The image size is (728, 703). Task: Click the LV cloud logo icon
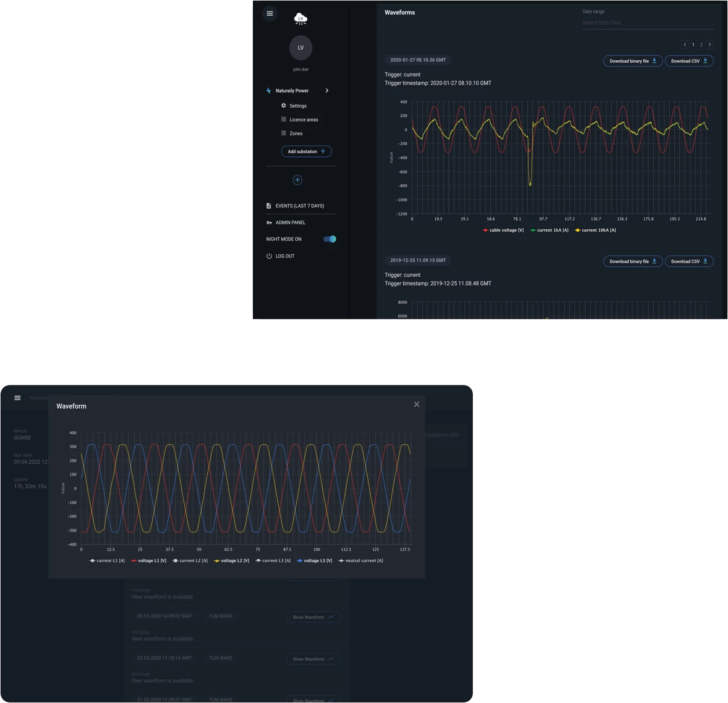300,19
